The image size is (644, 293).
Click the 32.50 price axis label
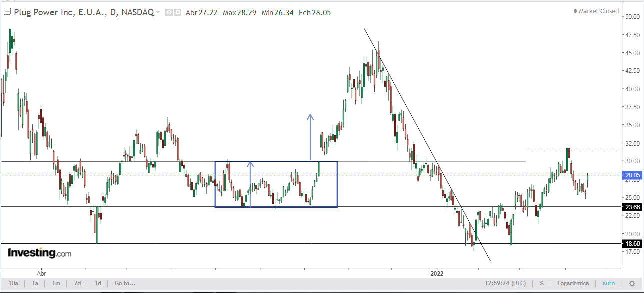coord(633,143)
